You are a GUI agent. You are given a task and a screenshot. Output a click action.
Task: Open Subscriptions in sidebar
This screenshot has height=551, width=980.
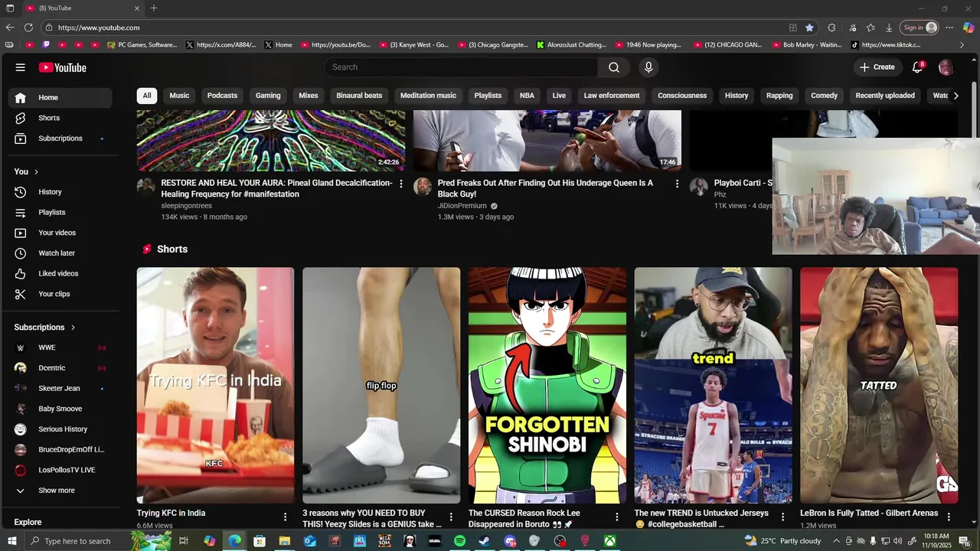tap(60, 139)
